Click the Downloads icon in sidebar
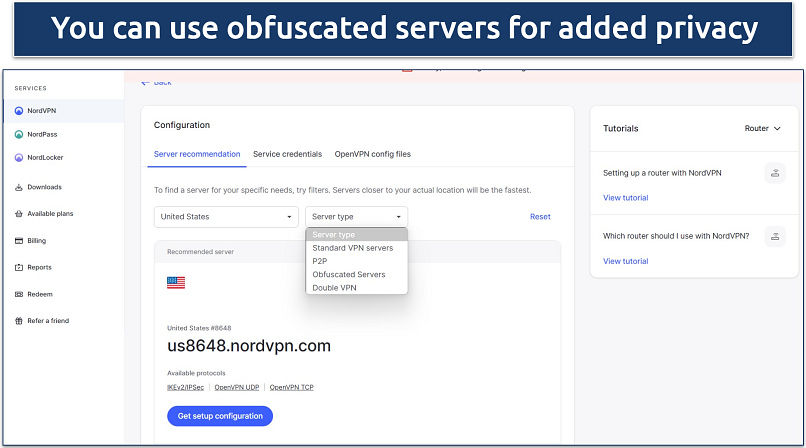 [x=19, y=187]
